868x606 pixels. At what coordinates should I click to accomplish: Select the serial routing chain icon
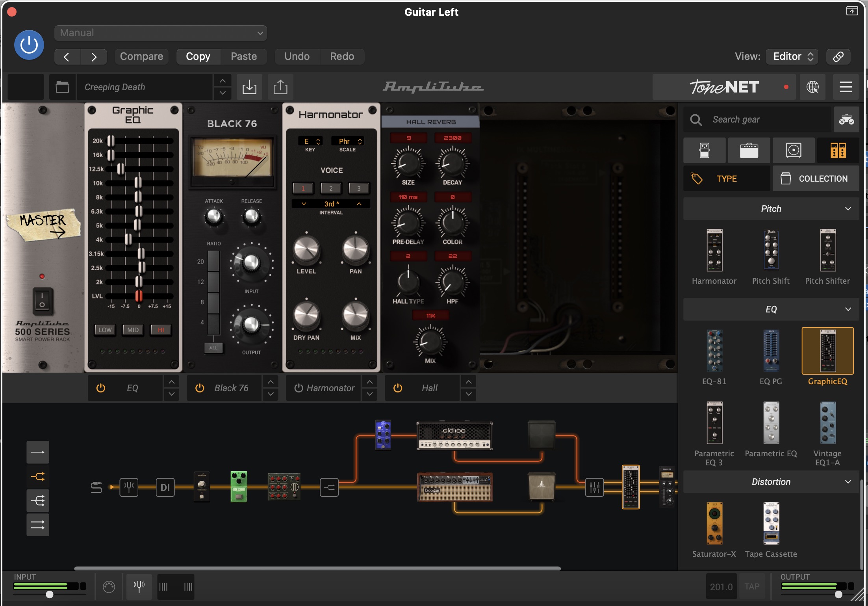[38, 452]
